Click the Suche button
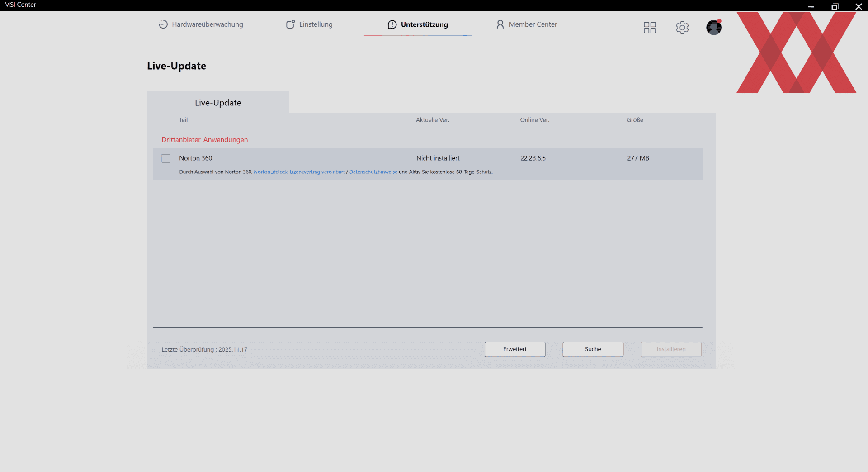Image resolution: width=868 pixels, height=472 pixels. coord(593,349)
